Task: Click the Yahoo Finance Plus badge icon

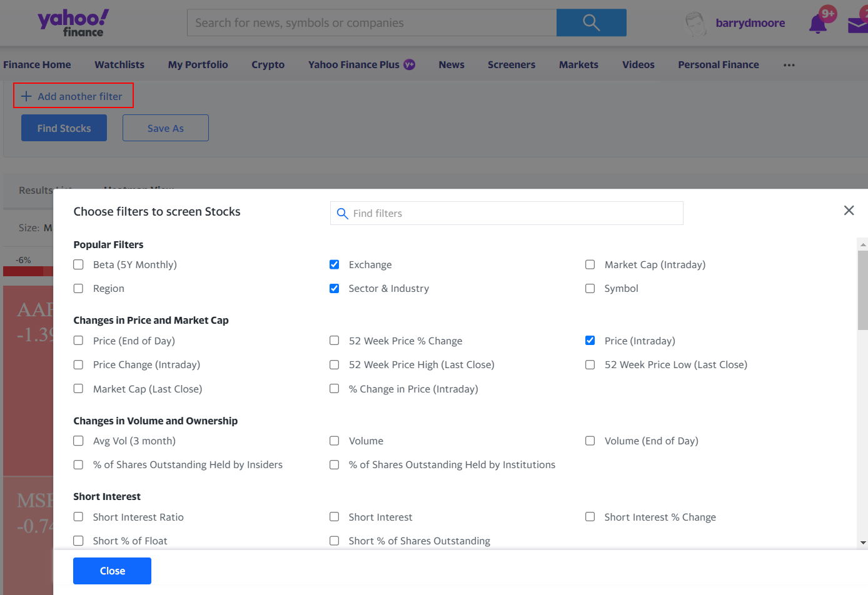Action: tap(408, 64)
